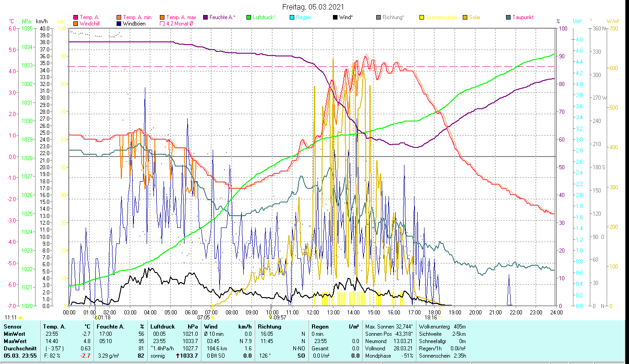
Task: Click the gray Richtung* legend swatch
Action: pyautogui.click(x=378, y=17)
